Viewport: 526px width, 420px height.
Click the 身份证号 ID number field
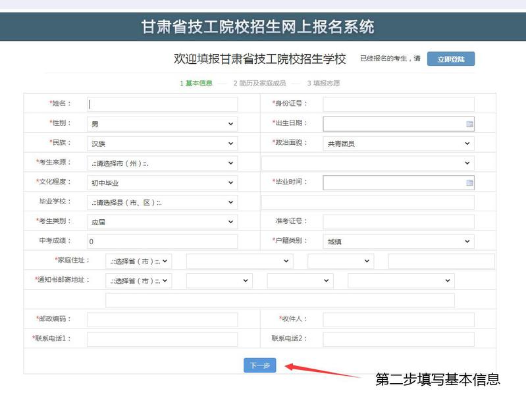(x=398, y=104)
